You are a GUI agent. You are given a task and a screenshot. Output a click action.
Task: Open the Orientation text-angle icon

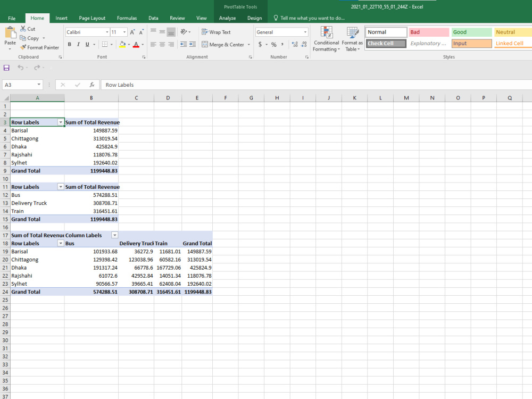184,32
